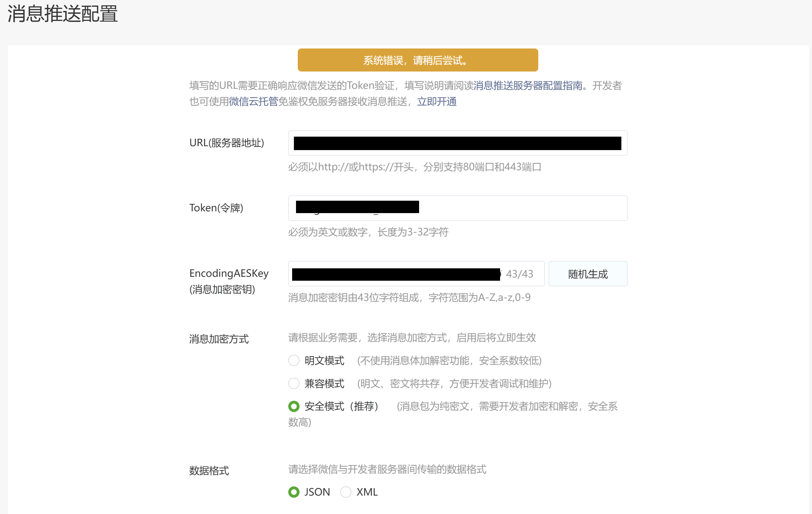The image size is (812, 514).
Task: Click the JSON label text
Action: (317, 492)
